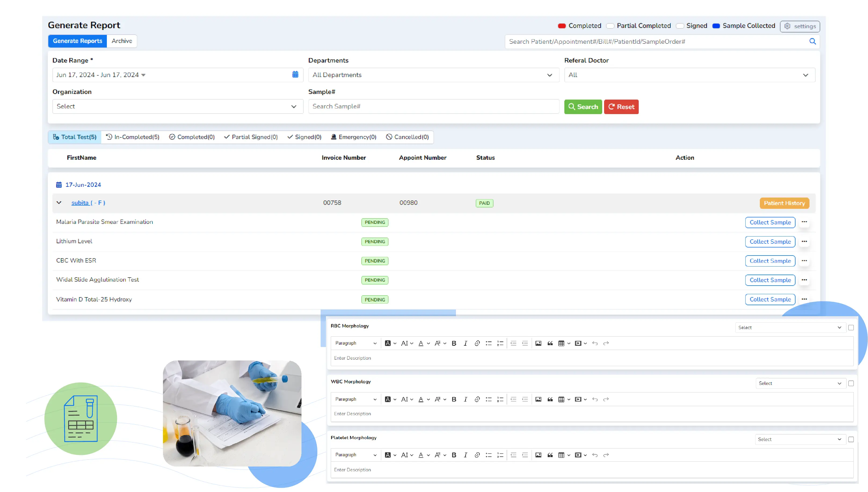The width and height of the screenshot is (868, 492).
Task: Undo in RBC Morphology editor toolbar
Action: click(x=595, y=343)
